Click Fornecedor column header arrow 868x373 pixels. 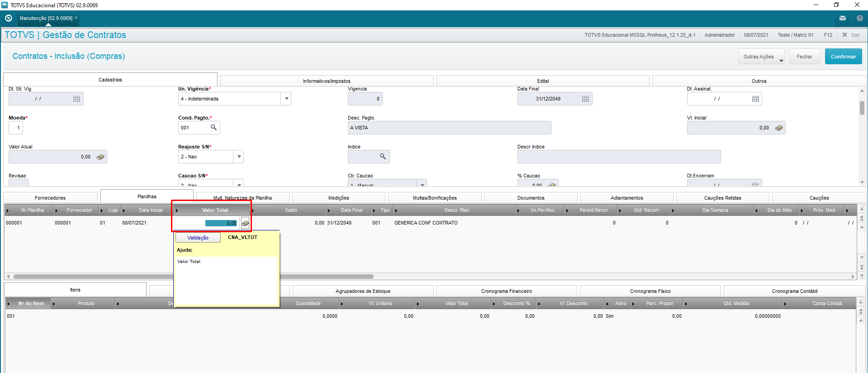57,210
